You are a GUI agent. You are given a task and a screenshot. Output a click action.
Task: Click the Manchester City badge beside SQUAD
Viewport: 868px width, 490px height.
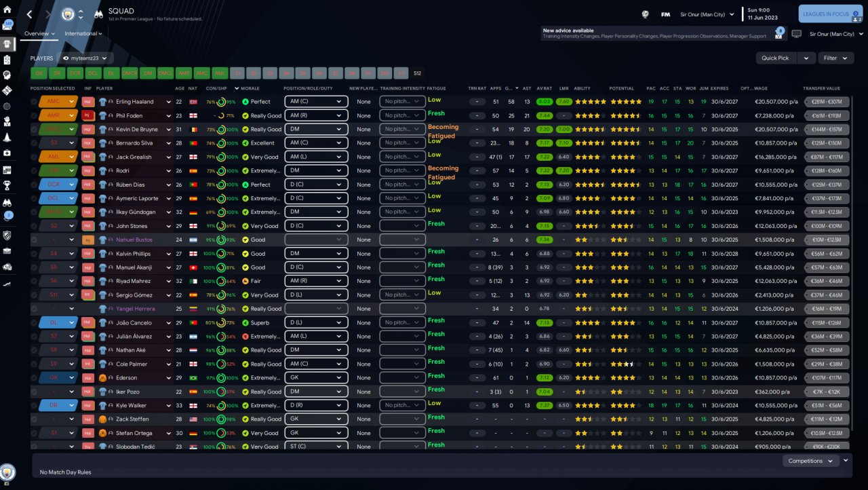[68, 14]
